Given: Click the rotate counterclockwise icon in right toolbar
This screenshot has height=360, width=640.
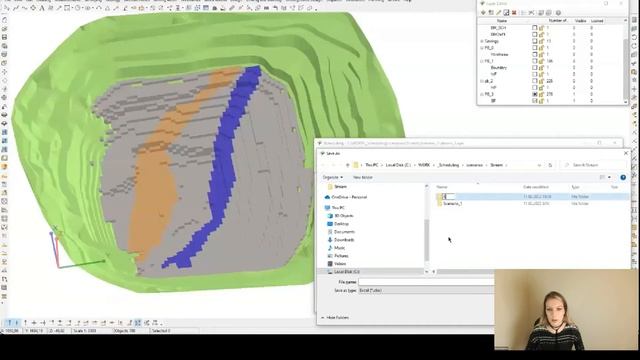Looking at the screenshot, I should click(635, 37).
